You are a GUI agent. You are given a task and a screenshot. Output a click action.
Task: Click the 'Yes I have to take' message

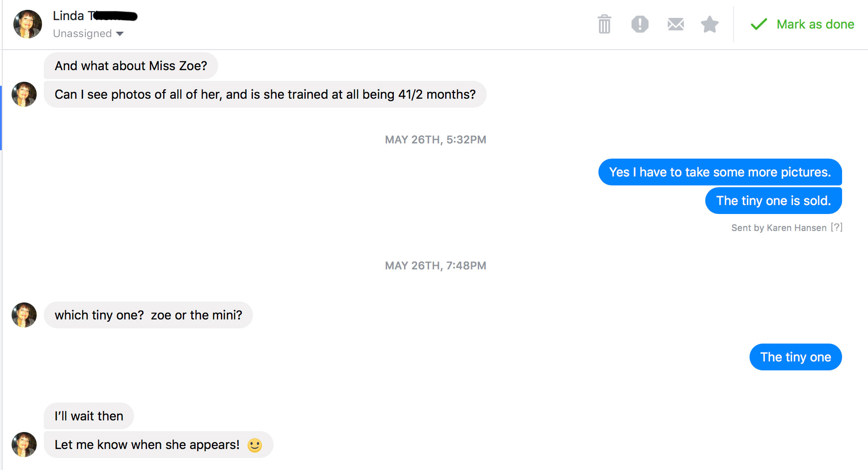pyautogui.click(x=720, y=172)
